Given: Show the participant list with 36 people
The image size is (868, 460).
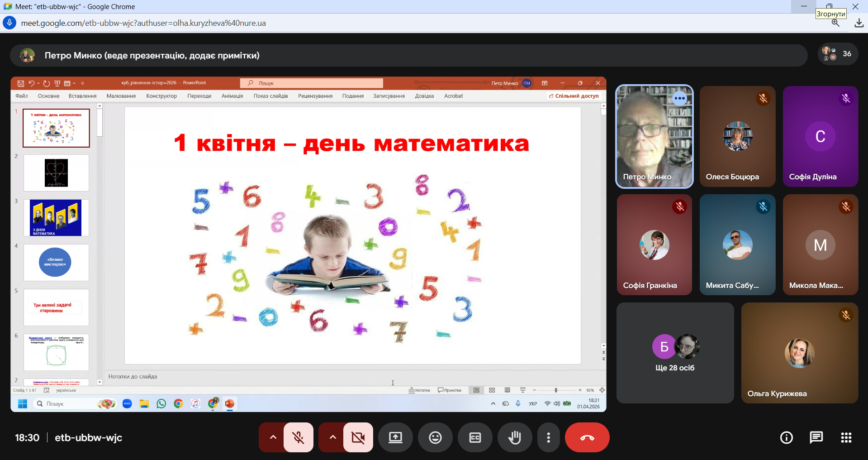Looking at the screenshot, I should [x=838, y=54].
